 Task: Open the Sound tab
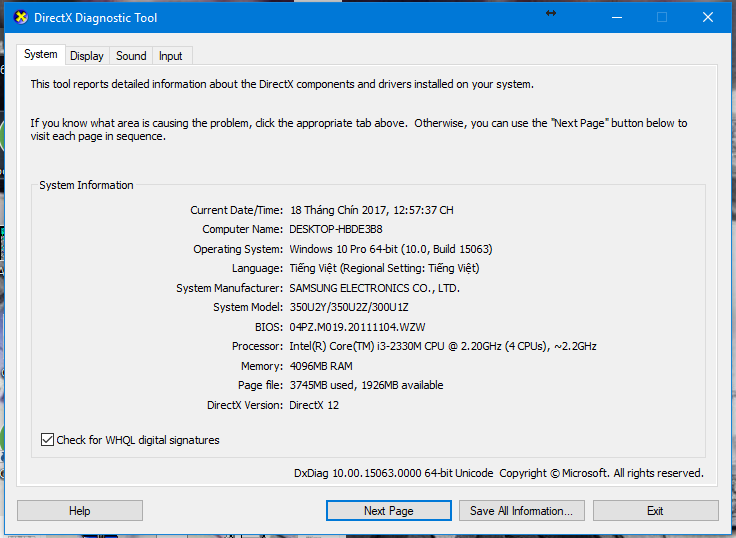pos(131,56)
